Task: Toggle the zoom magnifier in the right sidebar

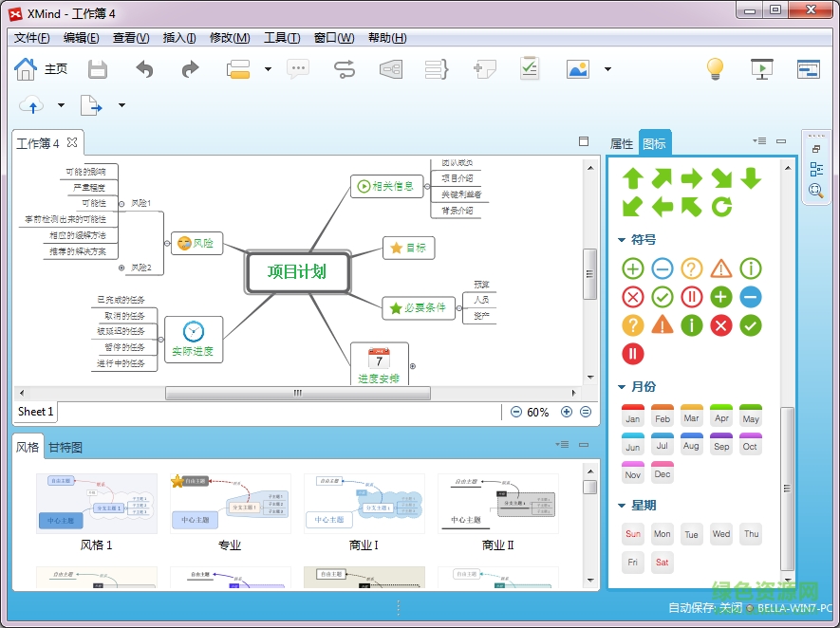Action: (817, 190)
